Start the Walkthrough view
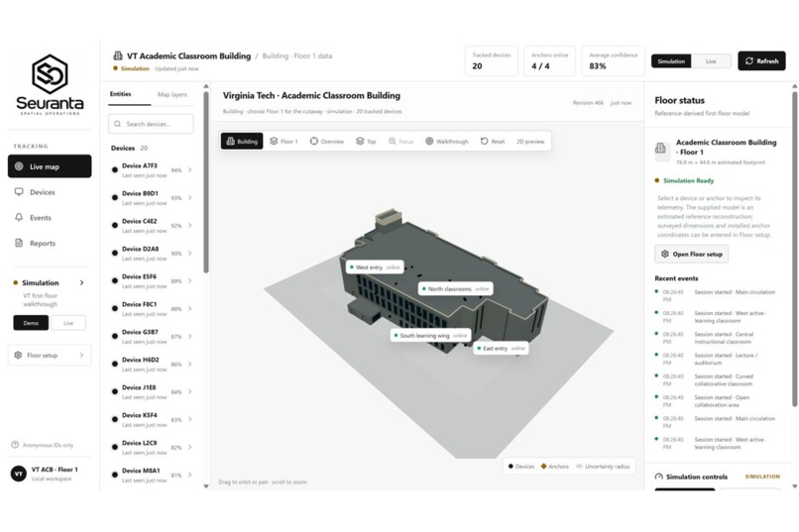 [x=446, y=141]
